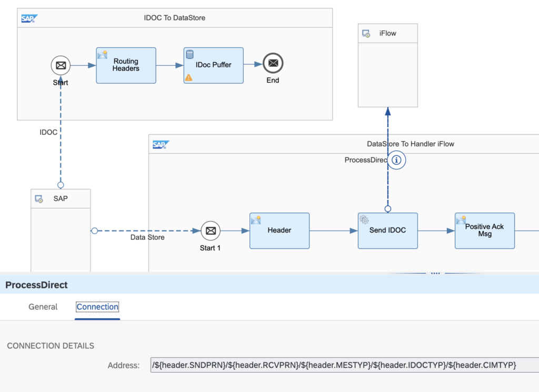This screenshot has width=539, height=392.
Task: Click the Start message event icon
Action: tap(61, 65)
